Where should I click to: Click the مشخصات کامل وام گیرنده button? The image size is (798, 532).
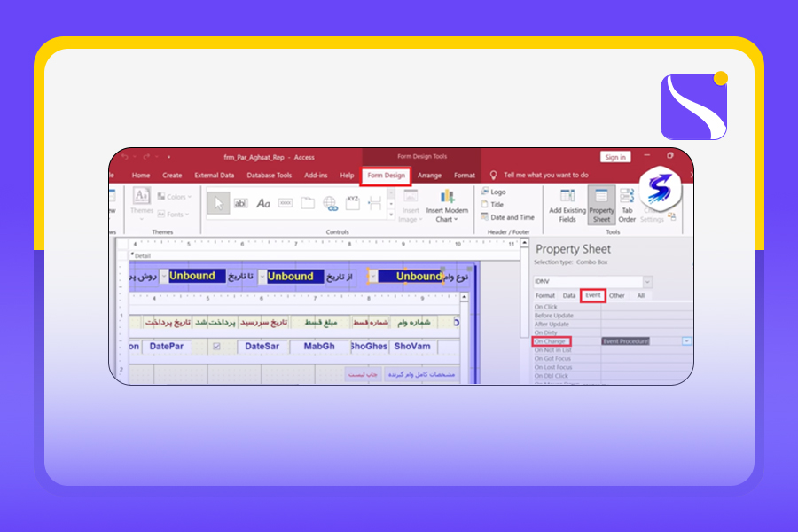pyautogui.click(x=421, y=375)
